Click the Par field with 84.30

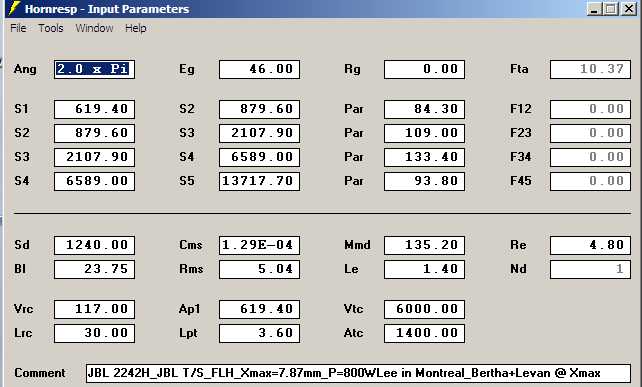tap(424, 109)
